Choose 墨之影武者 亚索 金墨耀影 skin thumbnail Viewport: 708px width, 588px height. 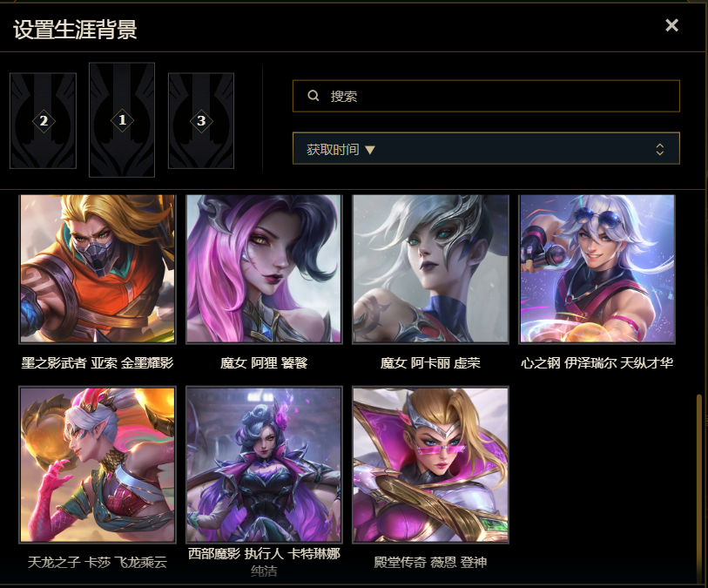tap(97, 269)
